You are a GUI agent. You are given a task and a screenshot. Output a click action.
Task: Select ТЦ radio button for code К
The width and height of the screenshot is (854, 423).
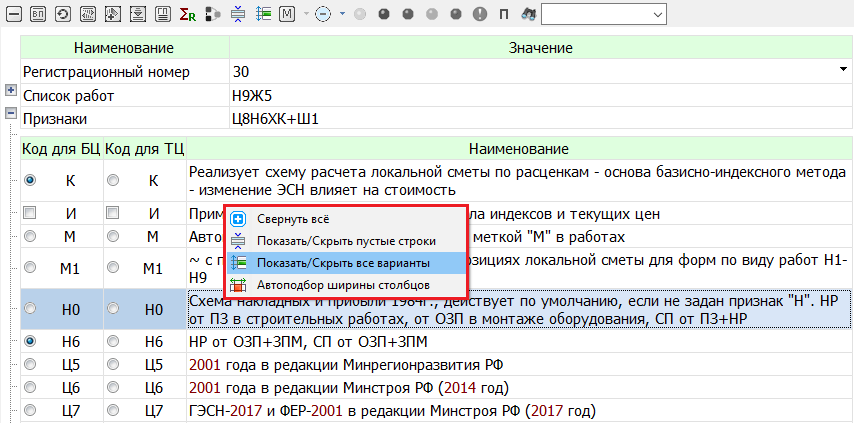tap(113, 181)
